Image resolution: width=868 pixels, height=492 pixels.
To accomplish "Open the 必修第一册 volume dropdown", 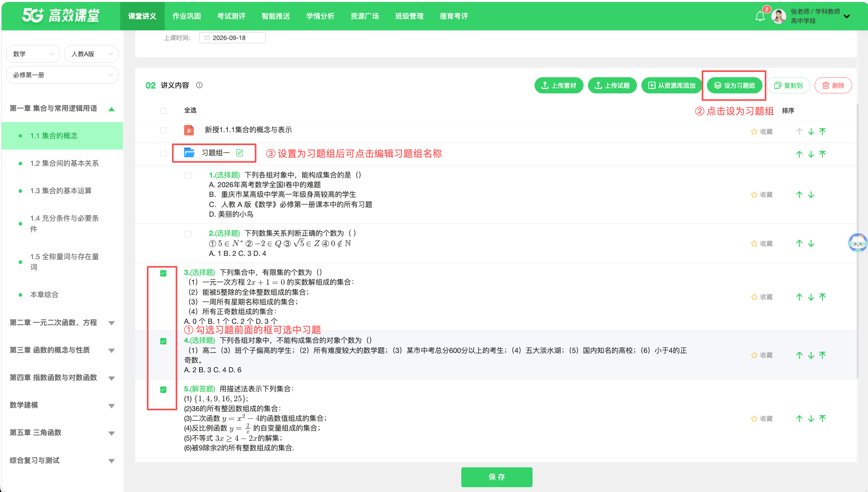I will tap(62, 75).
